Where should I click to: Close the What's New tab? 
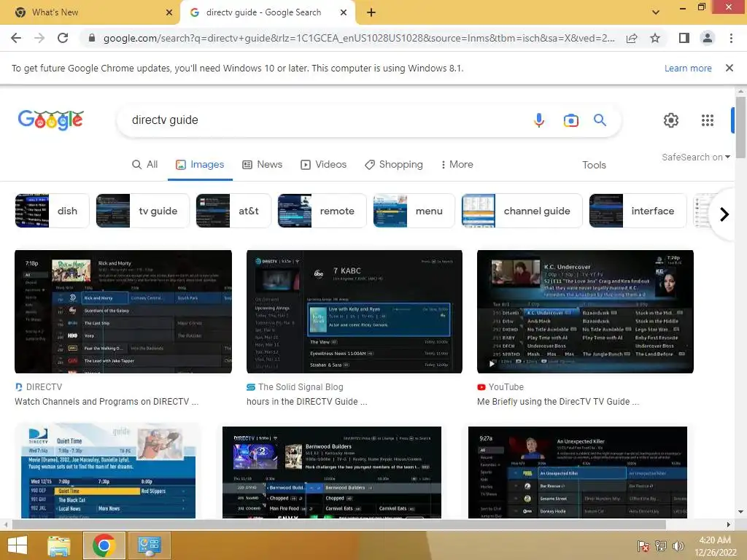tap(169, 12)
